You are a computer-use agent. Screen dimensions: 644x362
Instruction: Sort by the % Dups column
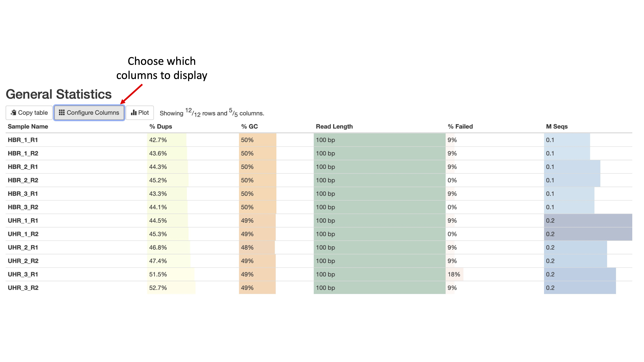click(x=161, y=127)
